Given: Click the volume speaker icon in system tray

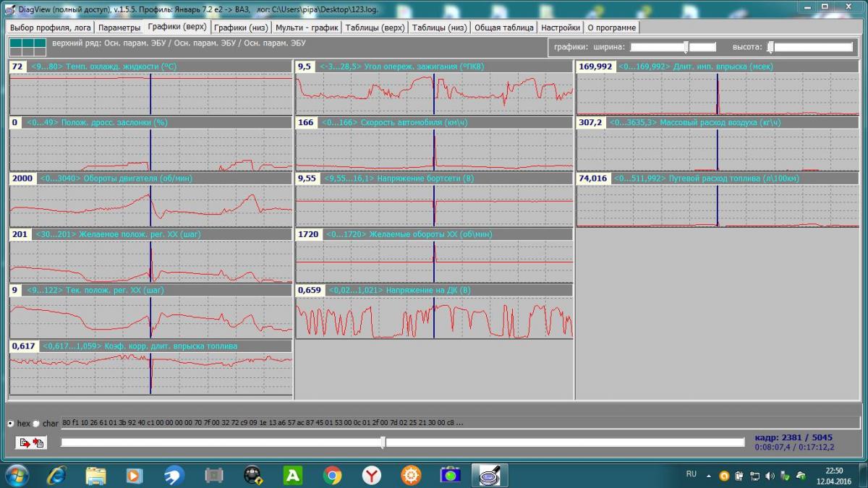Looking at the screenshot, I should click(x=770, y=476).
